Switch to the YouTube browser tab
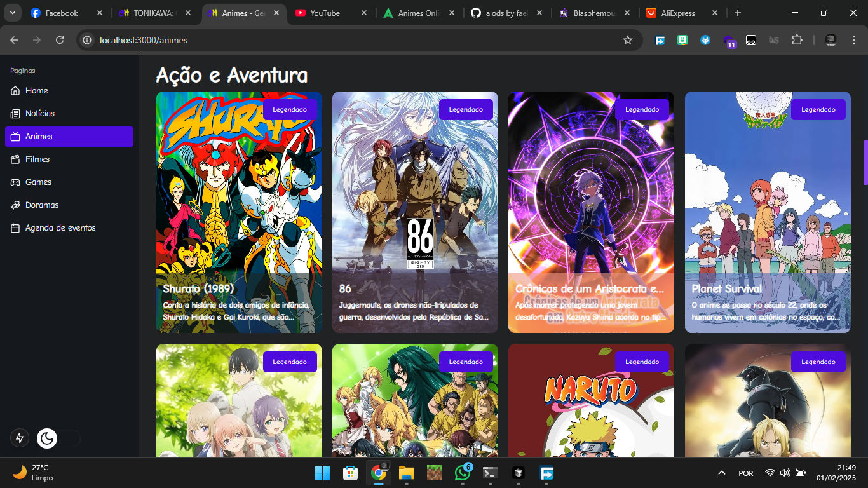 click(x=325, y=13)
